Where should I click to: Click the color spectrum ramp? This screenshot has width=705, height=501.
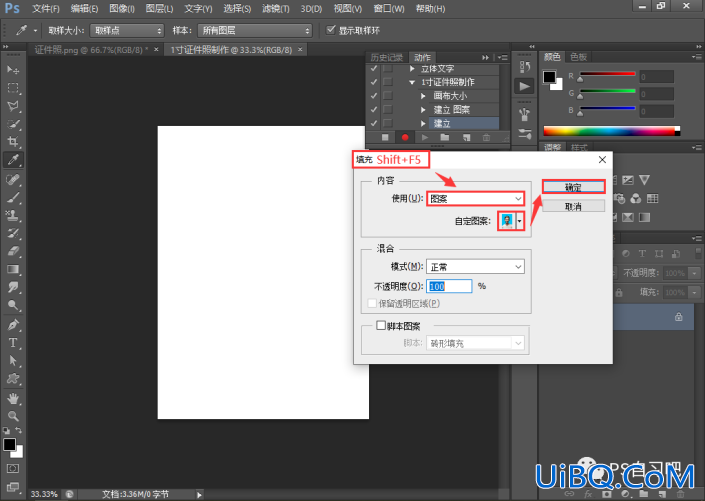[x=611, y=131]
